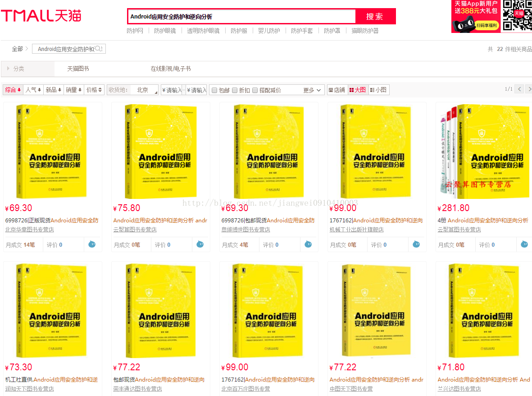Click suggested search 透明防护眼镜

pos(203,31)
